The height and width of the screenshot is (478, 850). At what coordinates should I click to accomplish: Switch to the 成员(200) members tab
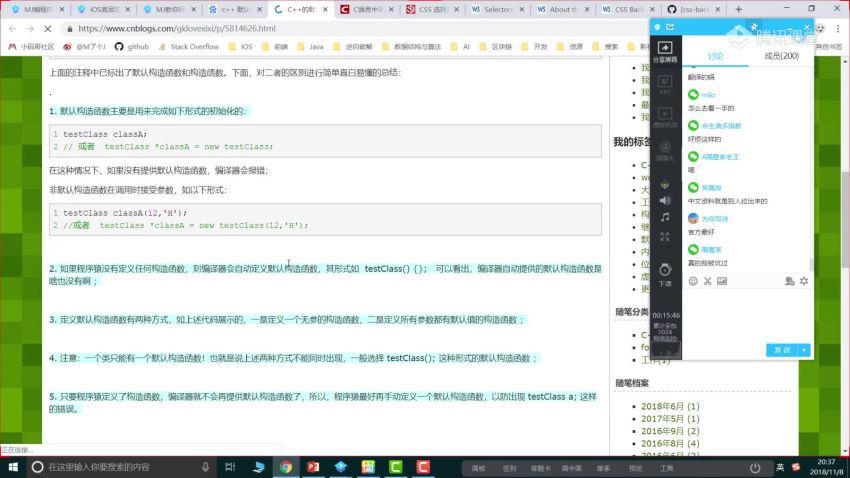[x=780, y=56]
